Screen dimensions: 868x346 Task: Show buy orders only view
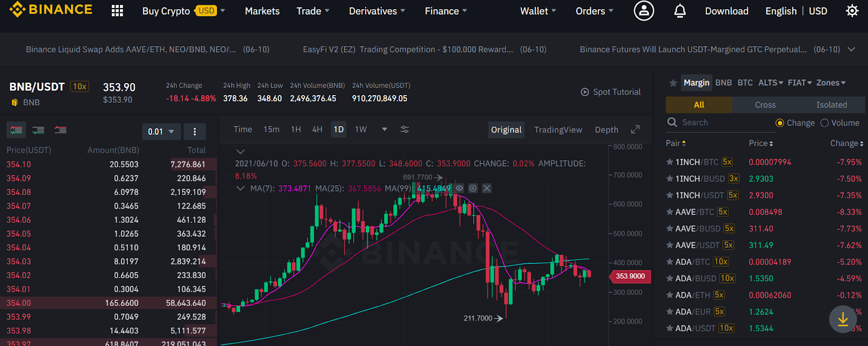39,130
